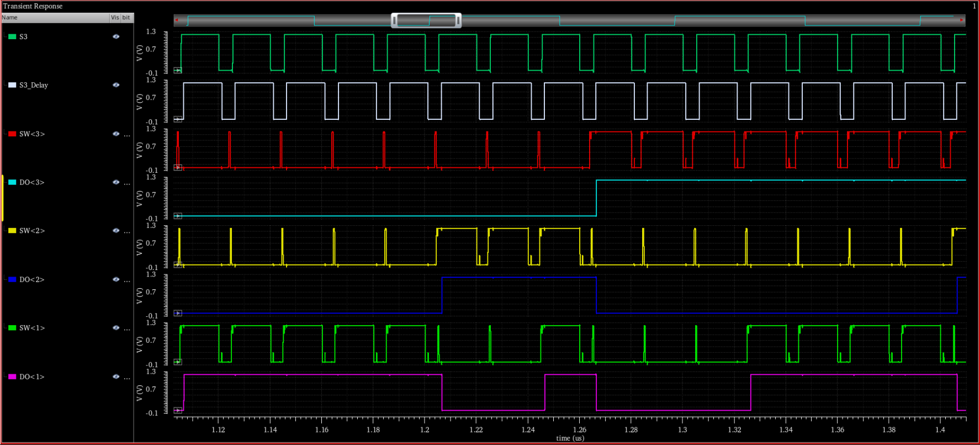This screenshot has width=980, height=445.
Task: Toggle the eye icon for SW<2>
Action: click(x=116, y=231)
